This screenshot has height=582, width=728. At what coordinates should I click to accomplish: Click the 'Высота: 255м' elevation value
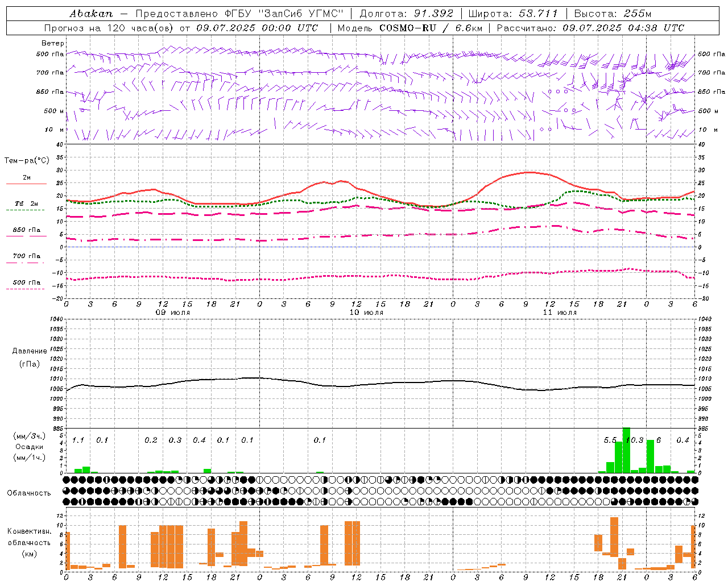pos(613,14)
